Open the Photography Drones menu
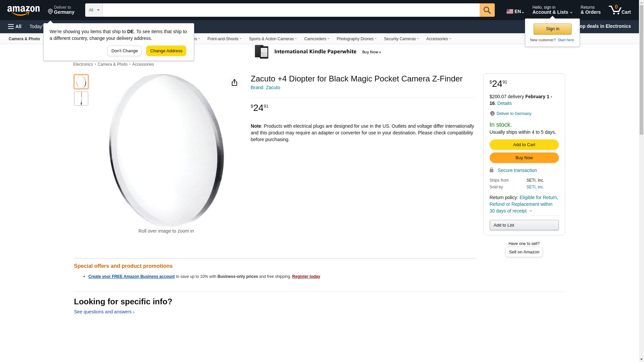The height and width of the screenshot is (362, 644). [357, 39]
